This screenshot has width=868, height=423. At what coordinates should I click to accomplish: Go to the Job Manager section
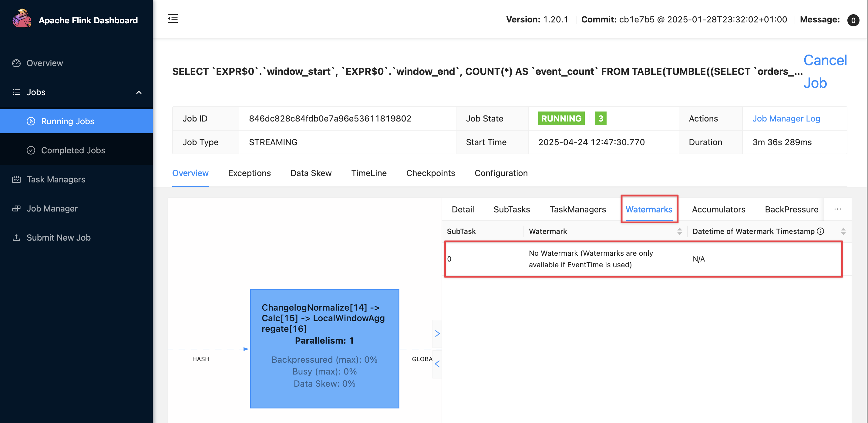(52, 208)
